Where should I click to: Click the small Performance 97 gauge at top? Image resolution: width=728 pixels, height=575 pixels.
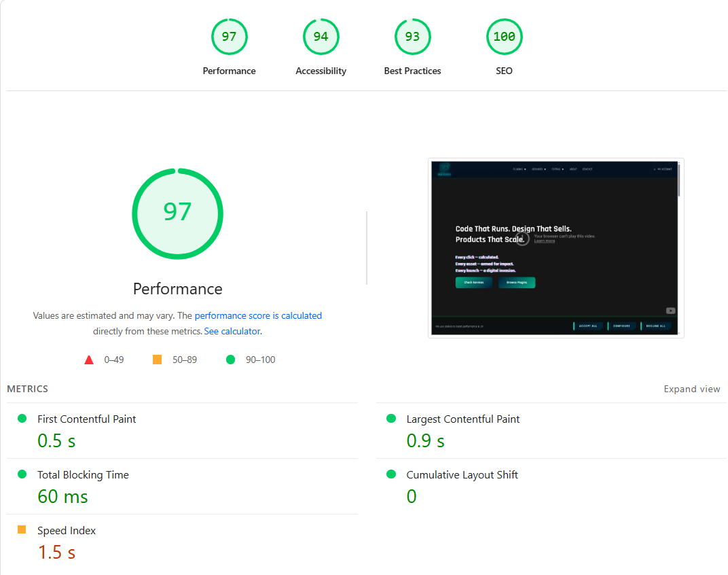click(x=229, y=37)
